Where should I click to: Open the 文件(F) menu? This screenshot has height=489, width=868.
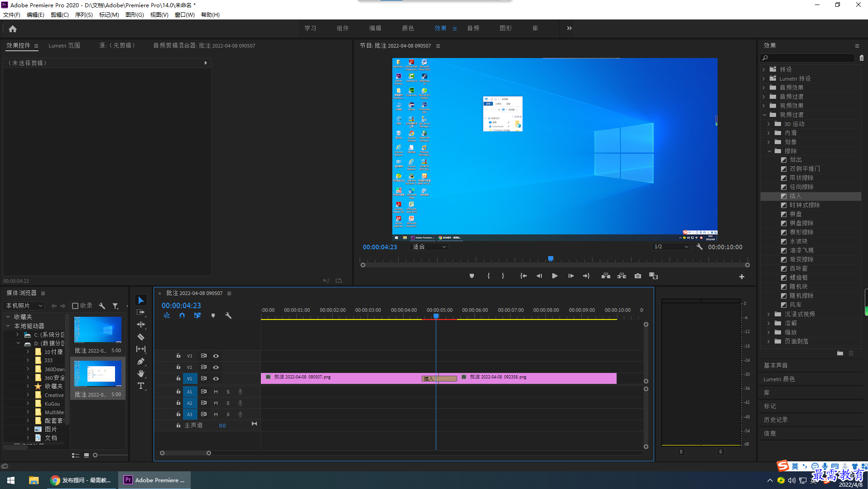point(12,15)
